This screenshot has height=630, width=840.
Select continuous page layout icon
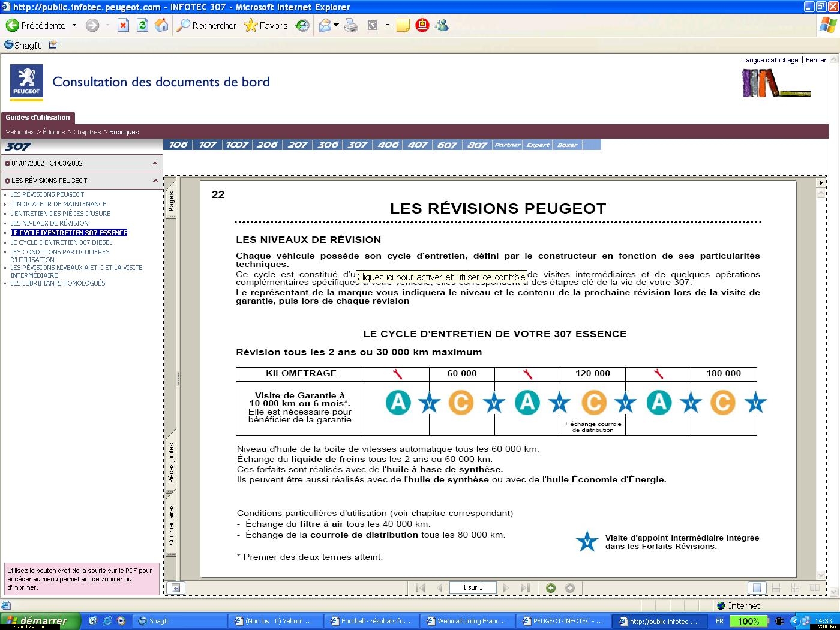776,588
